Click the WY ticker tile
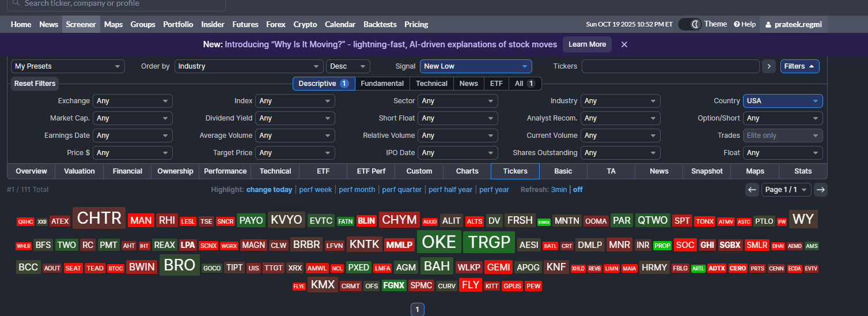 tap(803, 219)
